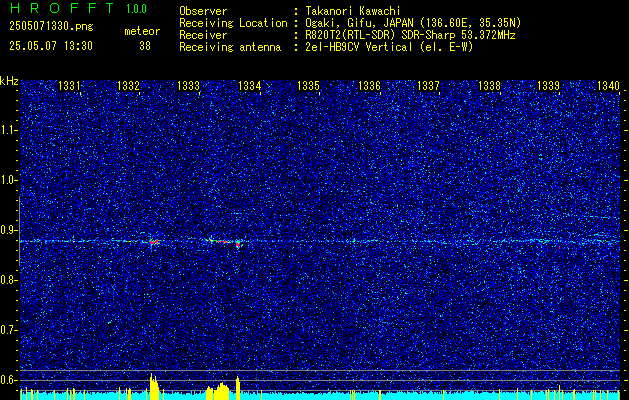Click the Observer name Takanori Kawachi
Viewport: 629px width, 400px height.
click(x=353, y=11)
